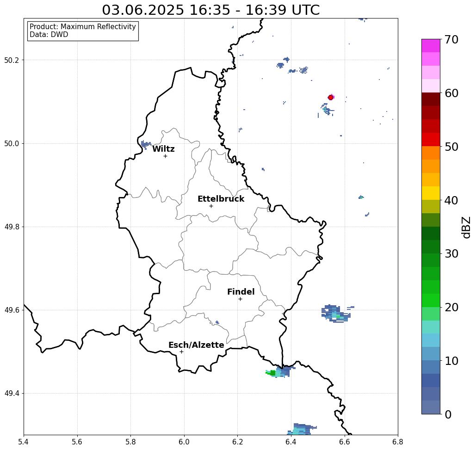Viewport: 476px width, 450px height.
Task: Click the longitude tick label 6.4
Action: click(x=291, y=442)
